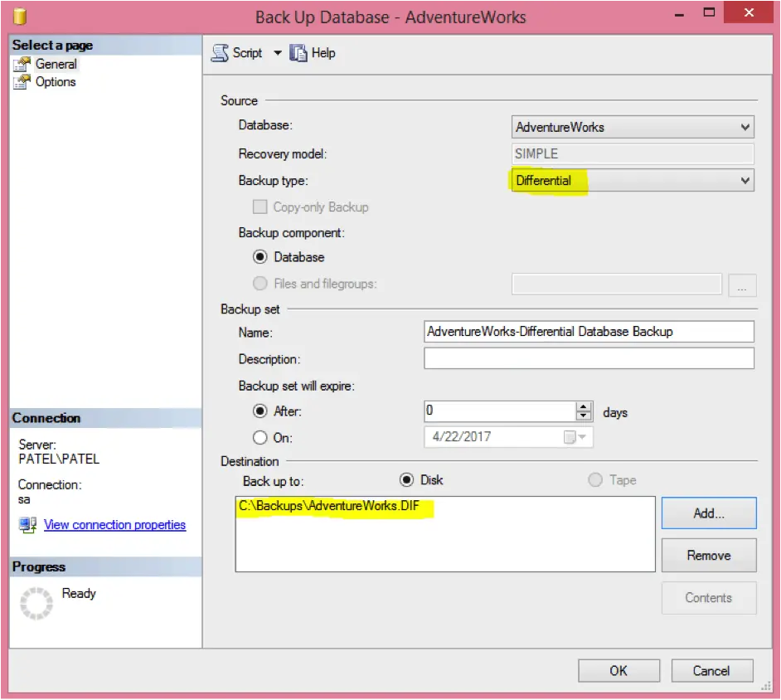Click the backup set Name field

click(589, 332)
